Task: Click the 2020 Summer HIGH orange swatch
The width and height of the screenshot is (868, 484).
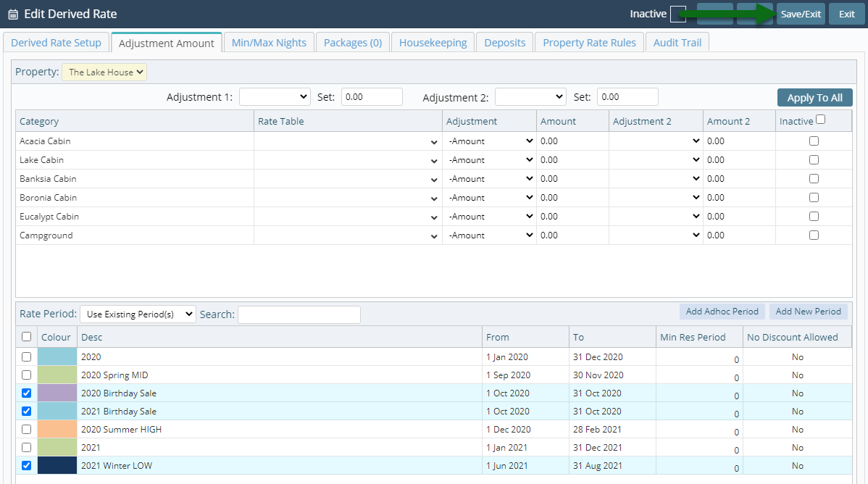Action: (57, 429)
